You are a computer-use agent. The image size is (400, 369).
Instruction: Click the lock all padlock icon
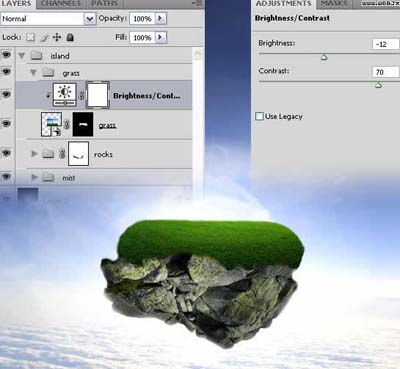pos(70,37)
